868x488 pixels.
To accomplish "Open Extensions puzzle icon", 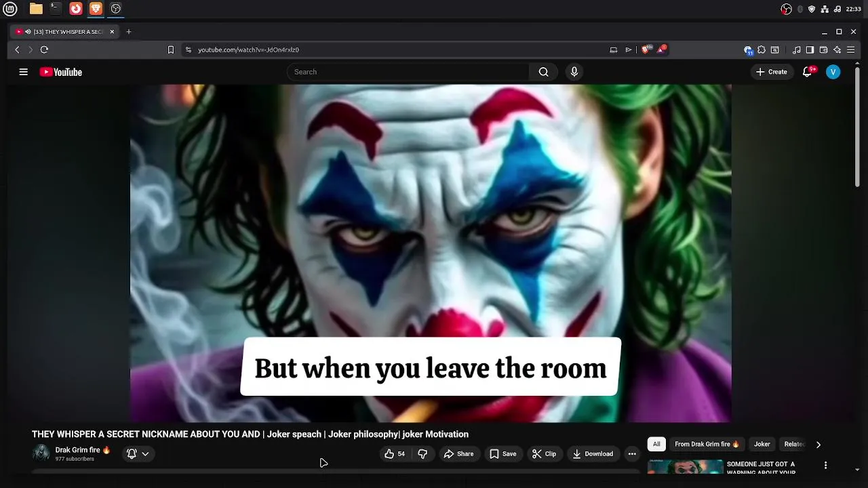I will point(762,49).
